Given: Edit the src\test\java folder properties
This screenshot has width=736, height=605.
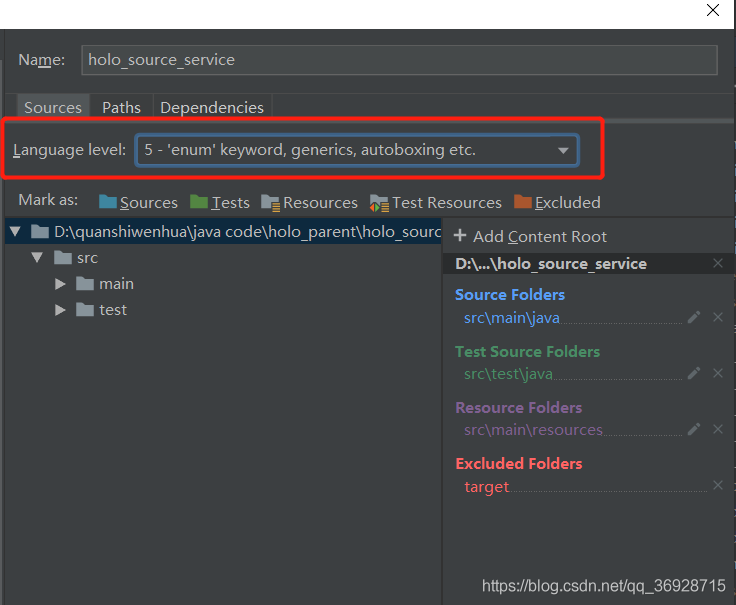Looking at the screenshot, I should [x=694, y=373].
